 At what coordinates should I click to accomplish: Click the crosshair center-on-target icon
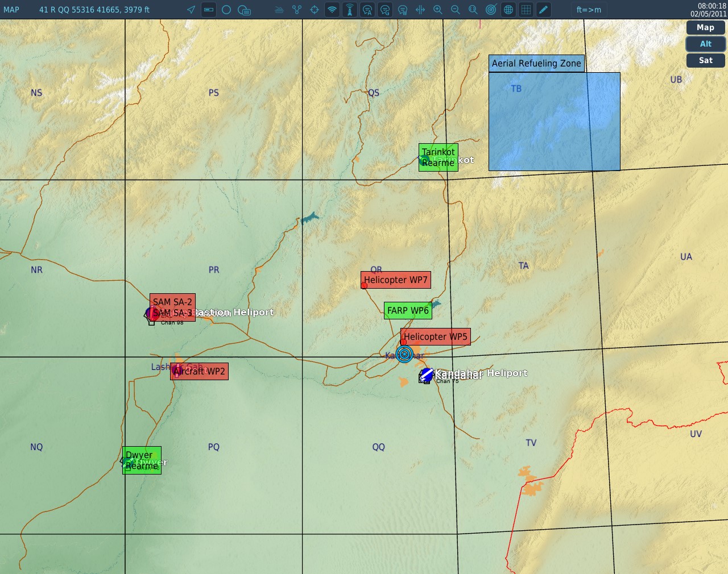click(x=315, y=10)
